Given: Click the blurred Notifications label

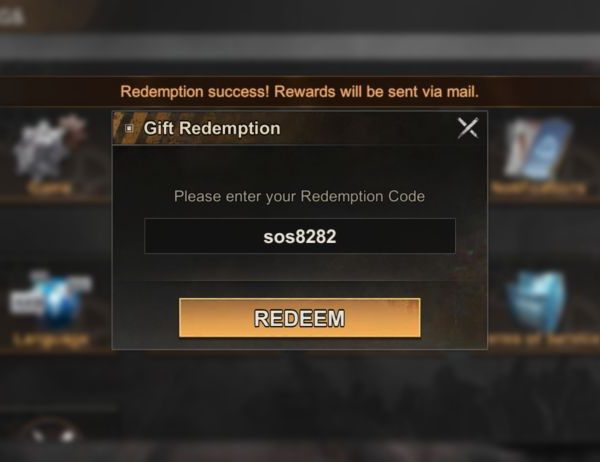Looking at the screenshot, I should click(539, 188).
